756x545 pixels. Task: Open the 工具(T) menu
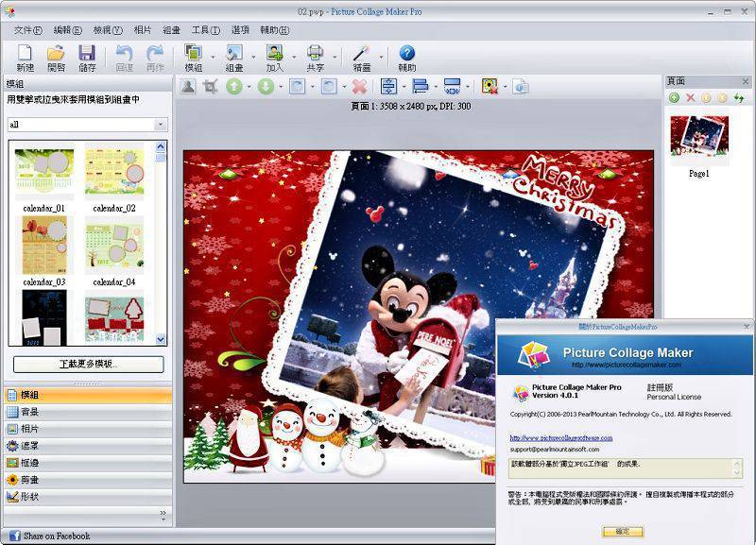click(206, 30)
